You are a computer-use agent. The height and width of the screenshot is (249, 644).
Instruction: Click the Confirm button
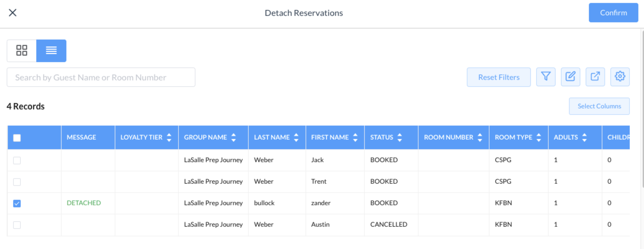[x=613, y=13]
